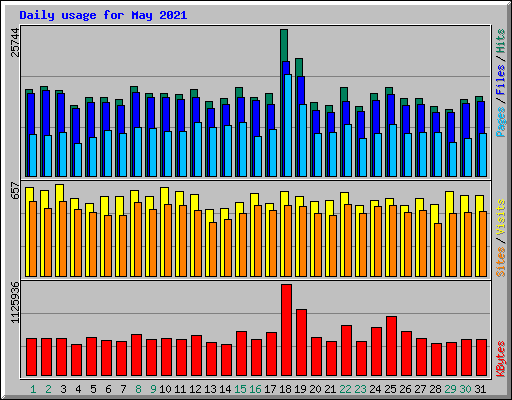Click day 27 on the x-axis
The image size is (512, 400).
tap(420, 389)
